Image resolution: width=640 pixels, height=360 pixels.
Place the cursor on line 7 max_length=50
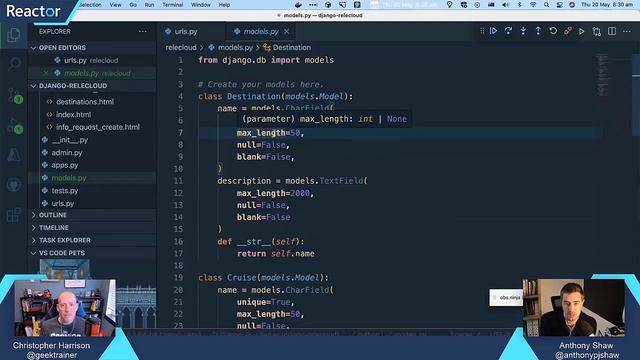pos(270,133)
